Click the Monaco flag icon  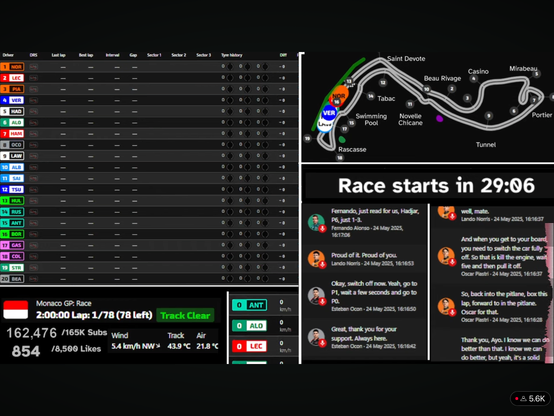coord(16,310)
